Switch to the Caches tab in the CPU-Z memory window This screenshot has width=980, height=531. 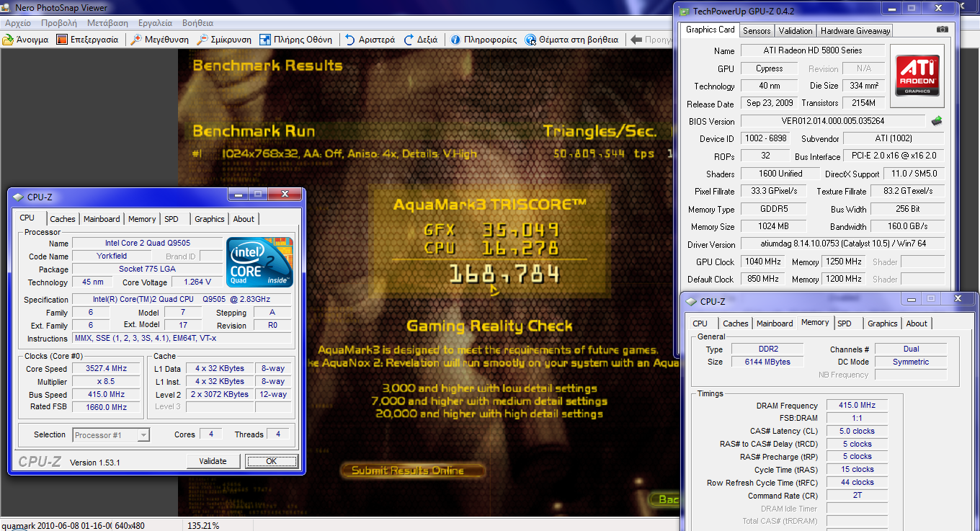pyautogui.click(x=736, y=323)
